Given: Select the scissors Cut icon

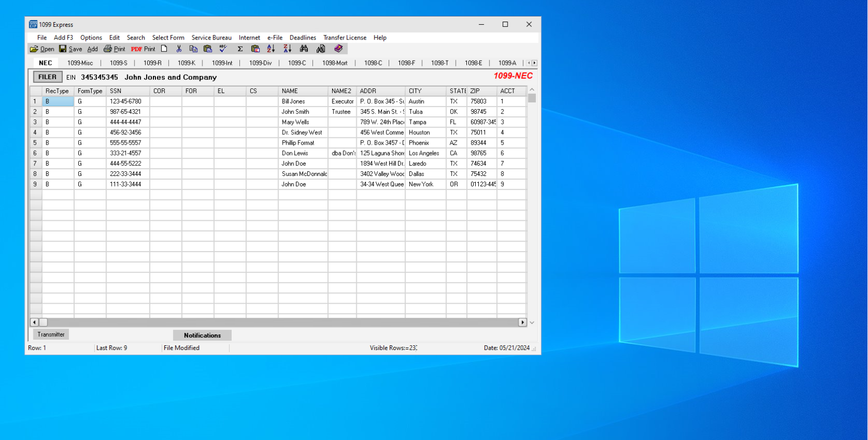Looking at the screenshot, I should click(179, 49).
